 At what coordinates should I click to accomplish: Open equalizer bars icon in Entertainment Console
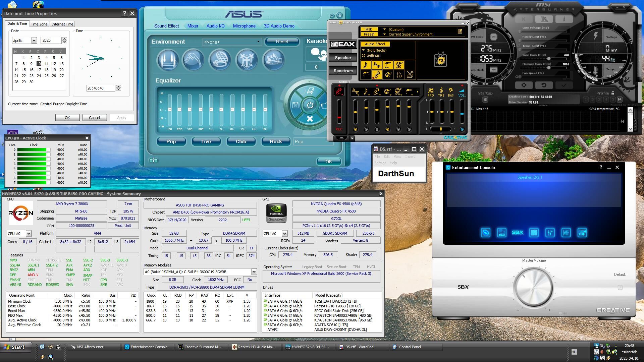[x=534, y=233]
